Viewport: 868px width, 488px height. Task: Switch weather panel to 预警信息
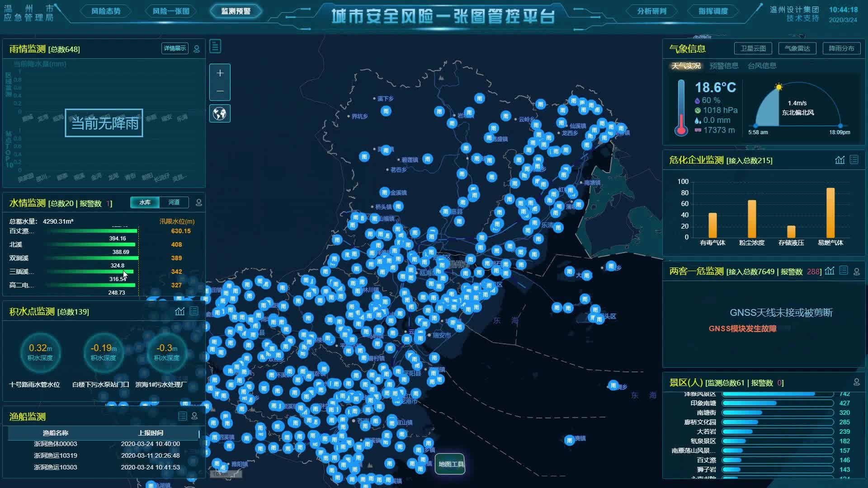[724, 66]
